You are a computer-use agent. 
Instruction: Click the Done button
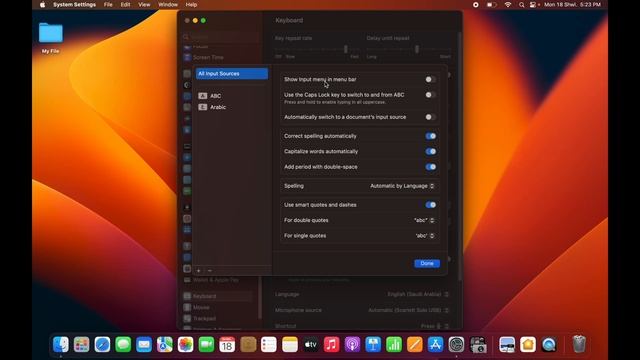[x=427, y=264]
